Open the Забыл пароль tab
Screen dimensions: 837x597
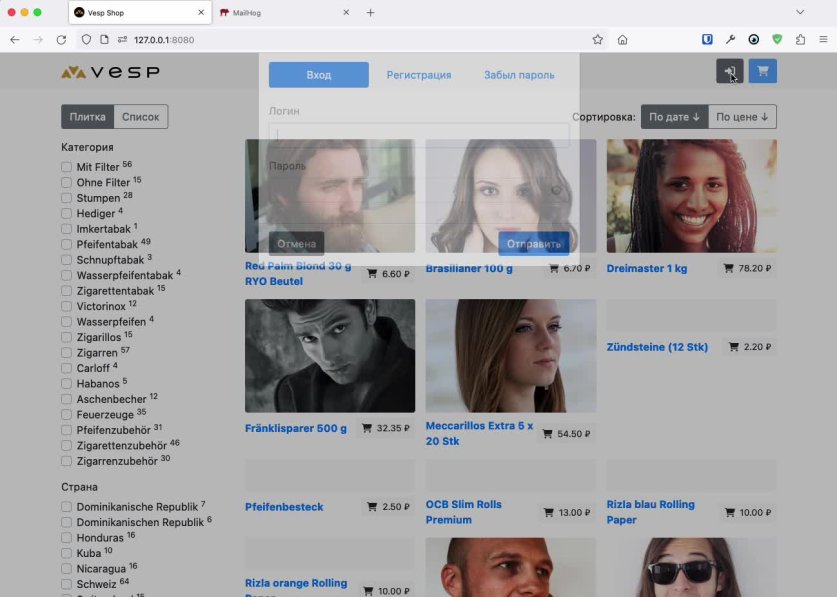coord(519,75)
